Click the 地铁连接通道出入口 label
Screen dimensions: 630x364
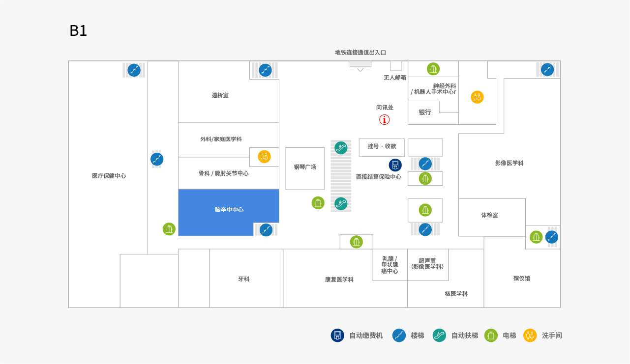(360, 53)
